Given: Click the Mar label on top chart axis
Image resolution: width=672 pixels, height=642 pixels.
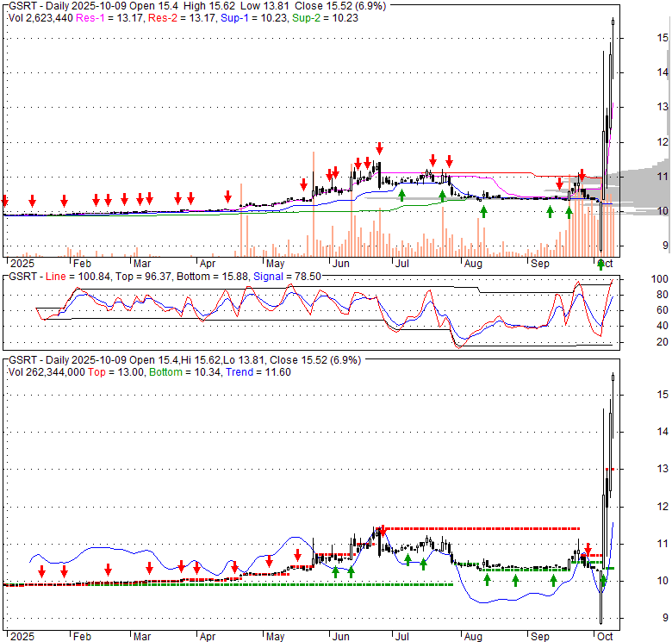Looking at the screenshot, I should pyautogui.click(x=142, y=264).
